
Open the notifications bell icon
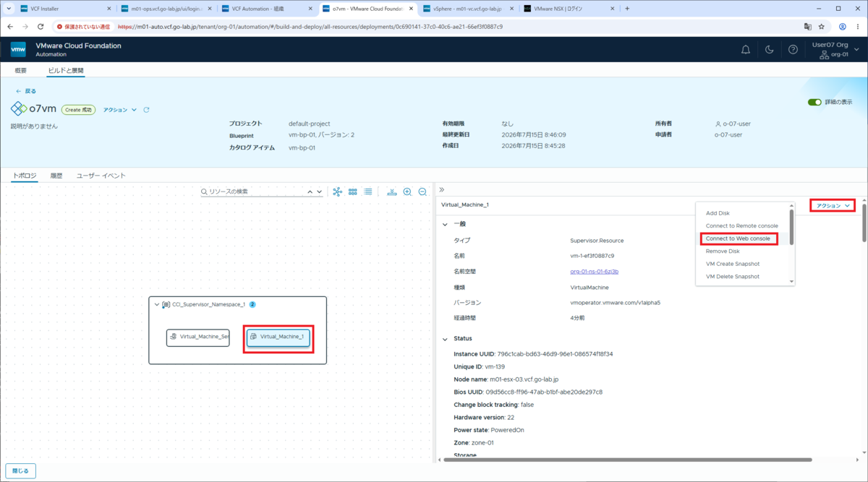click(746, 50)
